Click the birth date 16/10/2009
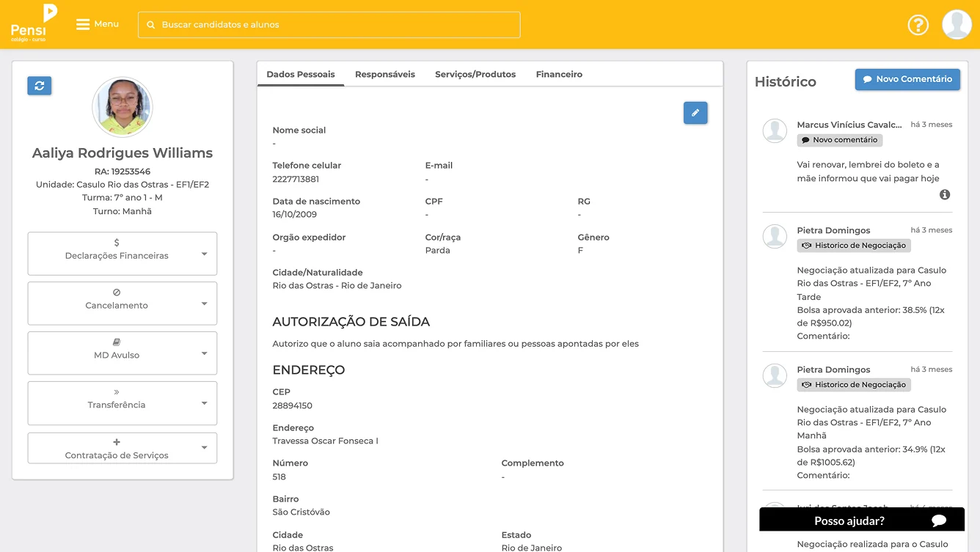 click(295, 215)
